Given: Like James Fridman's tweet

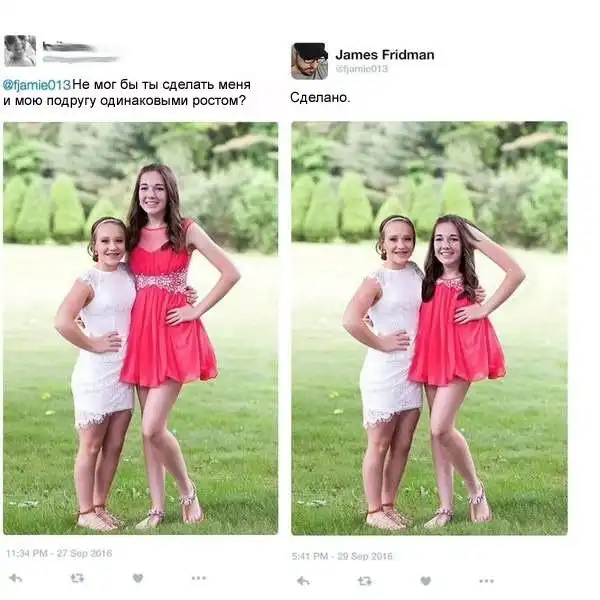Looking at the screenshot, I should point(426,581).
